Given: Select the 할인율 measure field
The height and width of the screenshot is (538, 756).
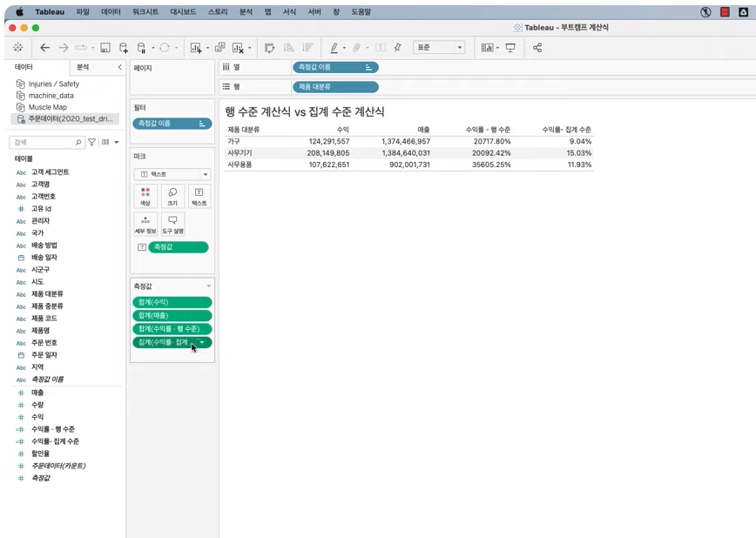Looking at the screenshot, I should tap(40, 454).
